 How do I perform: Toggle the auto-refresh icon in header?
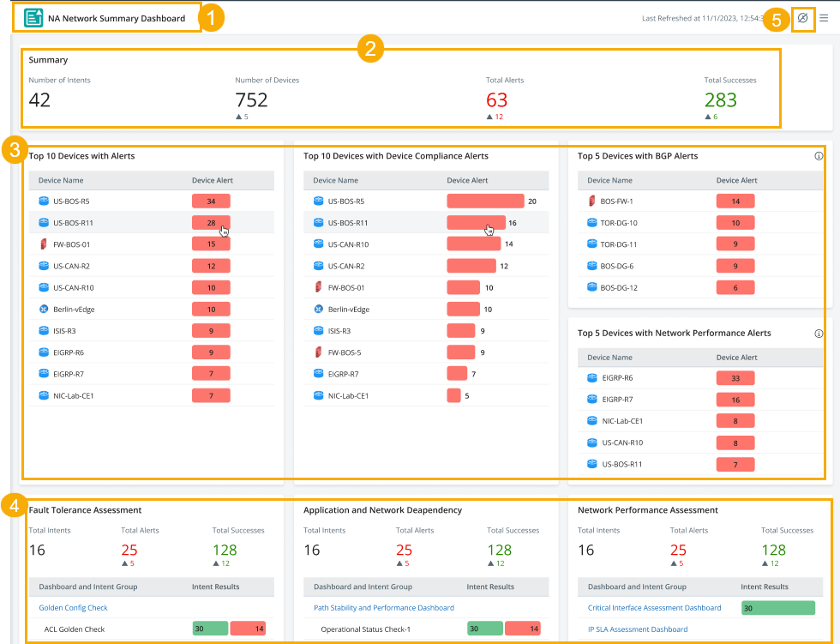803,18
